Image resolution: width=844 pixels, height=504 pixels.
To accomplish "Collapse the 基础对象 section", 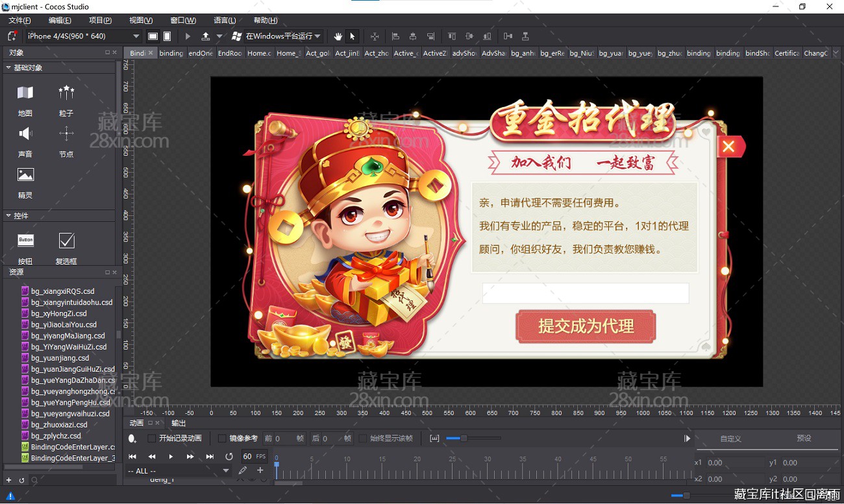I will 8,67.
